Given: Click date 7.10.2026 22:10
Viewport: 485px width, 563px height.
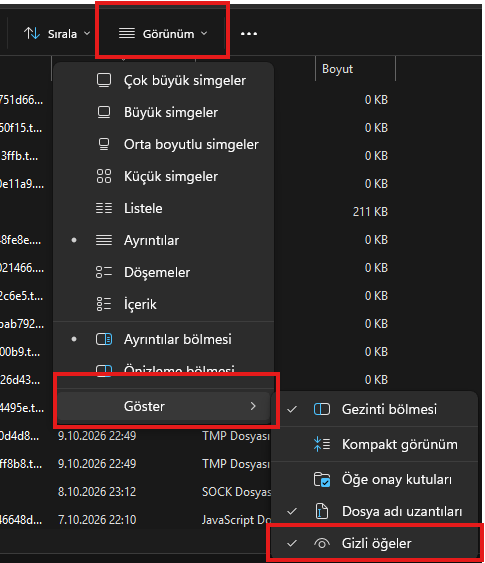Looking at the screenshot, I should pyautogui.click(x=97, y=520).
